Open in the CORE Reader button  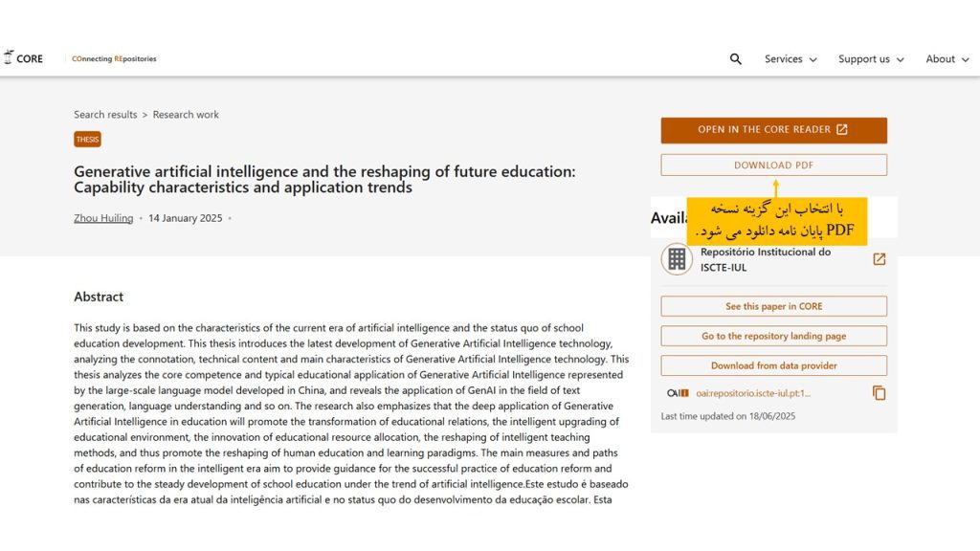(773, 130)
